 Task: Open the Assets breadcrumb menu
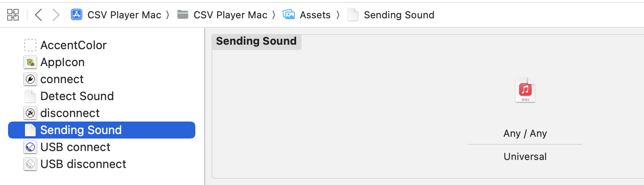pos(315,15)
